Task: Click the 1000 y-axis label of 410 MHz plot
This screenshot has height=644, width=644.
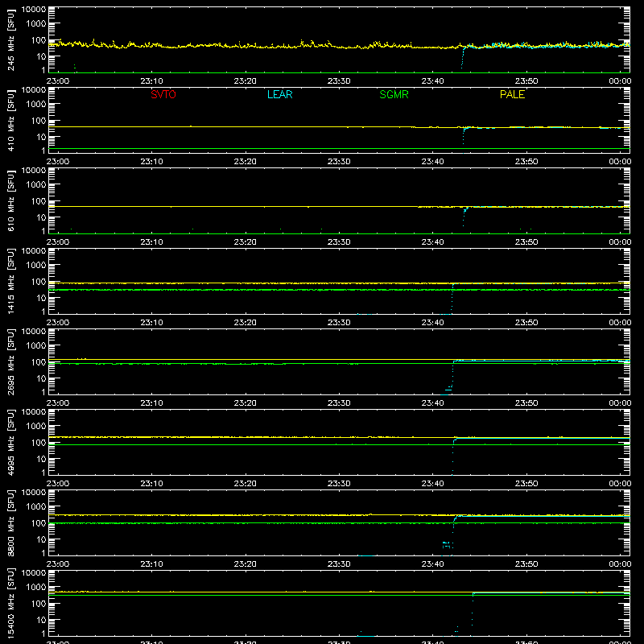Action: click(x=36, y=105)
